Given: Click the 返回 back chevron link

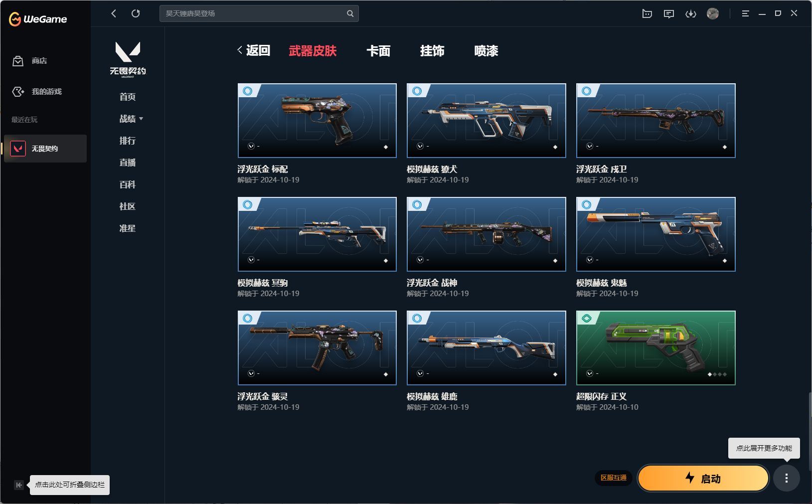Looking at the screenshot, I should [x=254, y=50].
